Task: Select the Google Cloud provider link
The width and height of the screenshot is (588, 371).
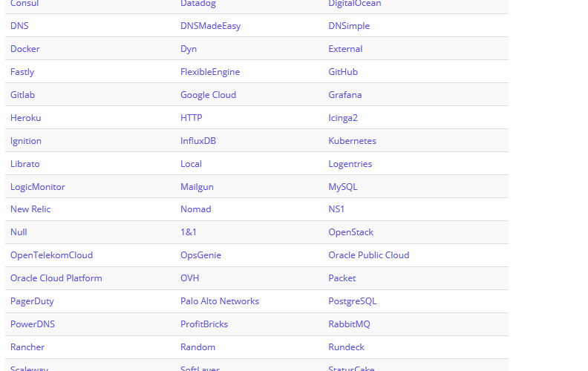Action: 208,95
